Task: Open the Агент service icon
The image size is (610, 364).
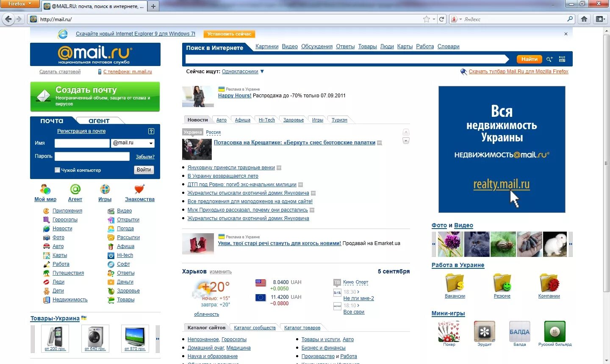Action: (x=75, y=189)
